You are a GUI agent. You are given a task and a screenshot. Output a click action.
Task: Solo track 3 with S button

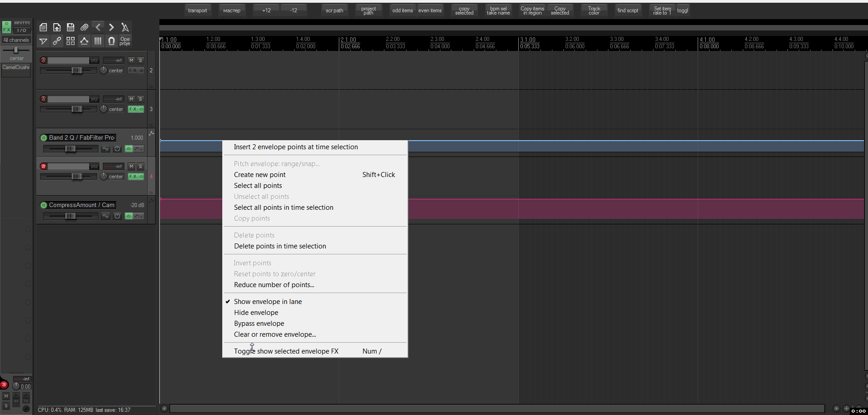pyautogui.click(x=140, y=99)
